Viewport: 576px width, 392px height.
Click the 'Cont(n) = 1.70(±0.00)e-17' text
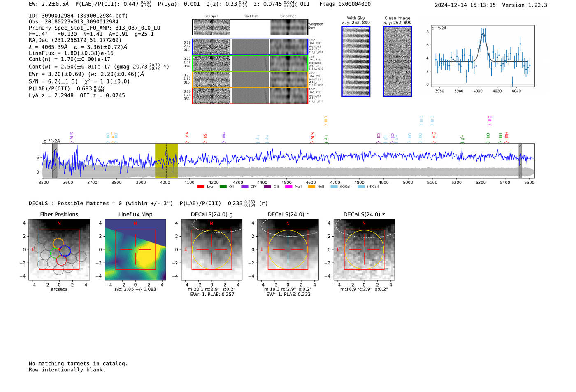pos(70,59)
